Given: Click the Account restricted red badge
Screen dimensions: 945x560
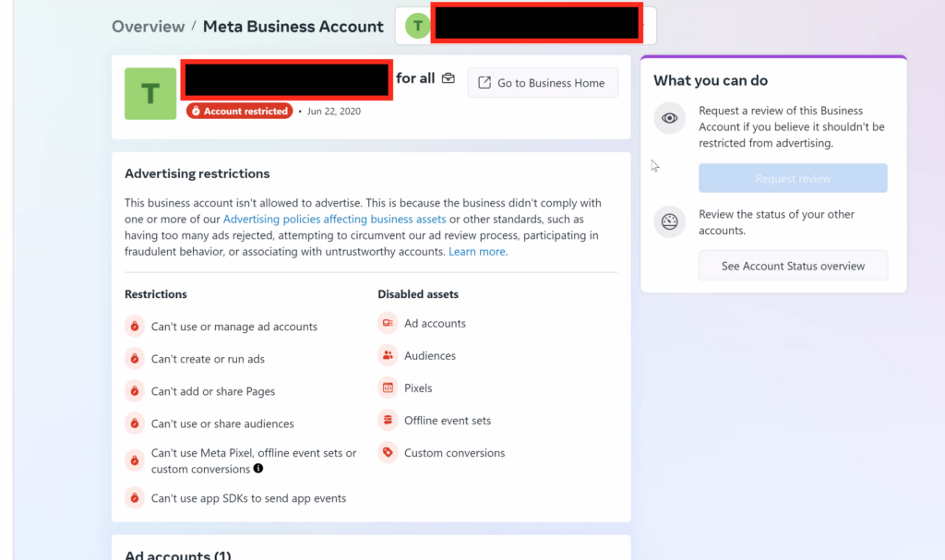Looking at the screenshot, I should coord(240,112).
